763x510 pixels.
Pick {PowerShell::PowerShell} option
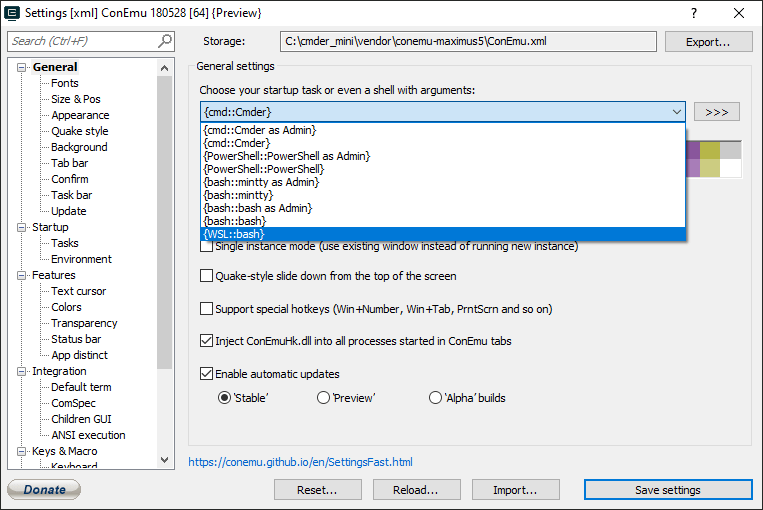click(443, 169)
